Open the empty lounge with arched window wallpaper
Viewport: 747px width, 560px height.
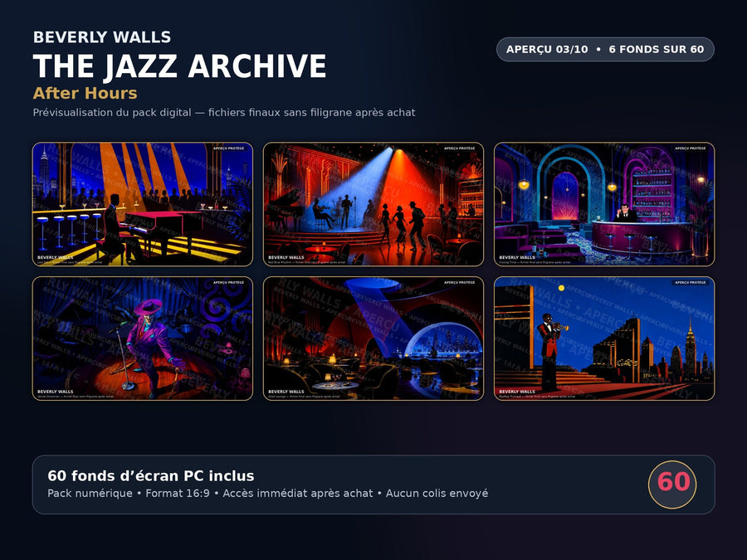(373, 338)
